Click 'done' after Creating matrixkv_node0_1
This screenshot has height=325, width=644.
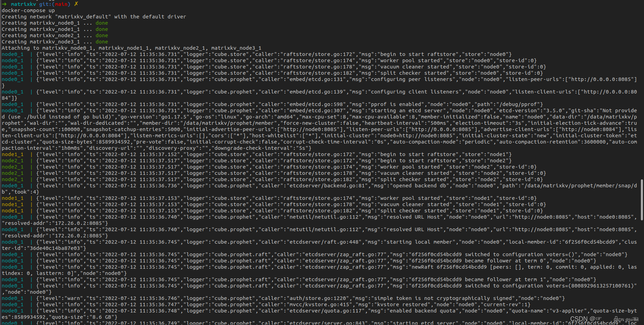(102, 23)
